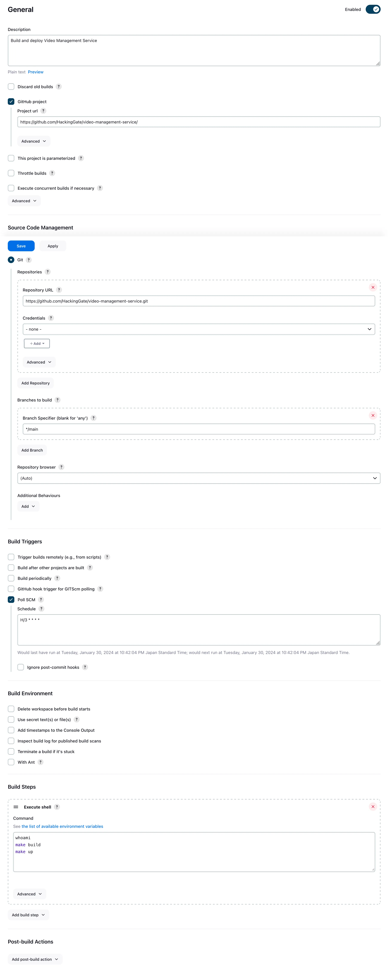The image size is (389, 980).
Task: Show help for Branches to build
Action: [x=57, y=400]
